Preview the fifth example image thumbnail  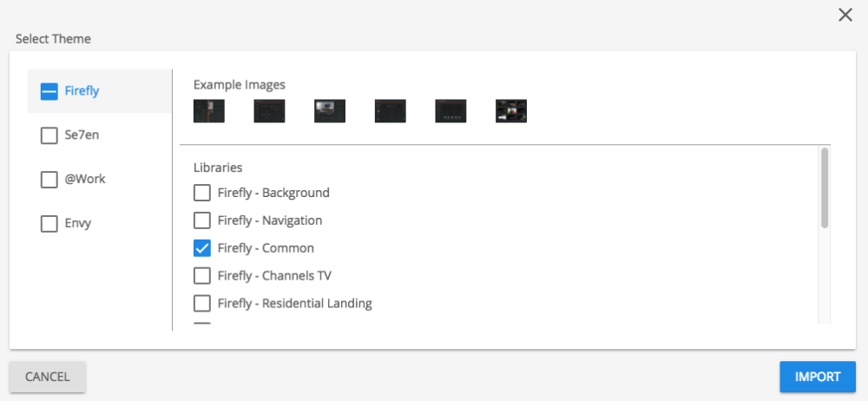click(450, 111)
